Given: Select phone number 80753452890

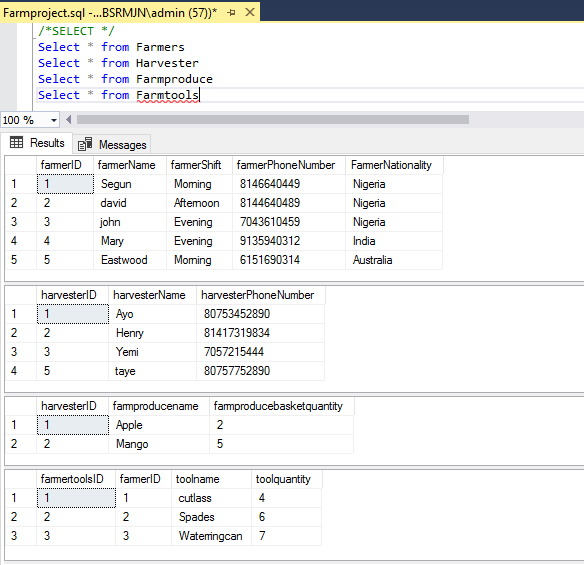Looking at the screenshot, I should pos(261,314).
